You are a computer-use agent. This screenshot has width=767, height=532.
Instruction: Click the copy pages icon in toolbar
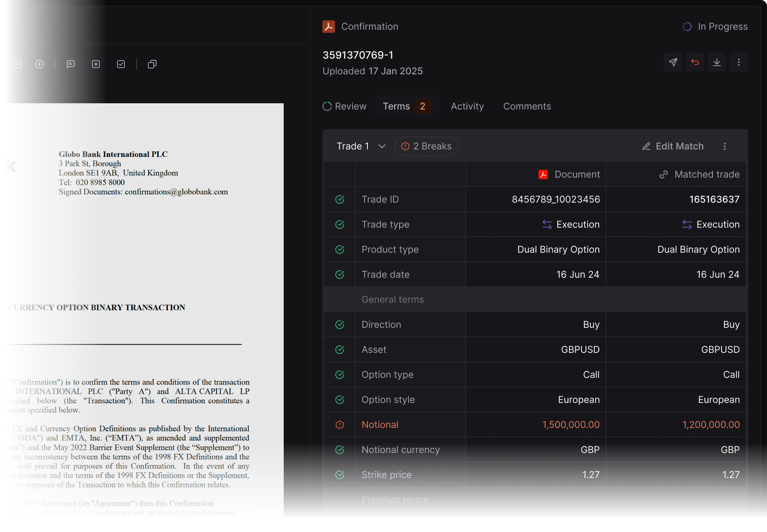[x=152, y=64]
